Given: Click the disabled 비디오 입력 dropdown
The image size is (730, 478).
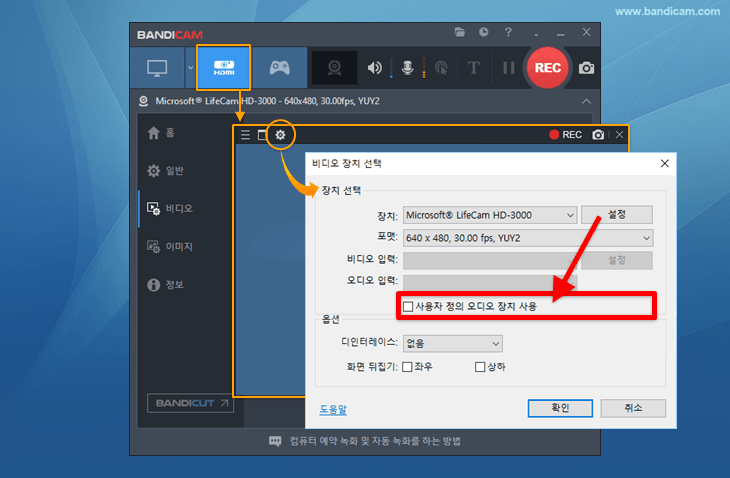Looking at the screenshot, I should pyautogui.click(x=490, y=261).
